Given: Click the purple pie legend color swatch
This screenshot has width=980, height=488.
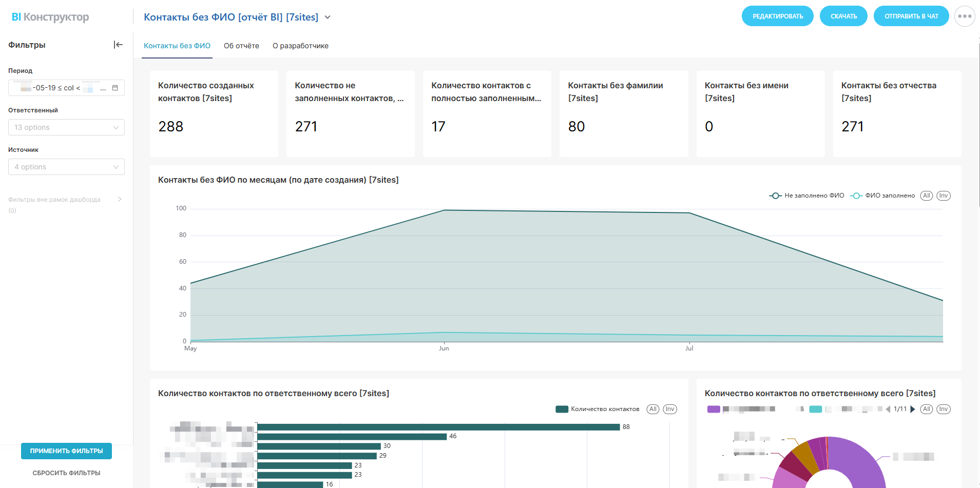Looking at the screenshot, I should pos(714,409).
